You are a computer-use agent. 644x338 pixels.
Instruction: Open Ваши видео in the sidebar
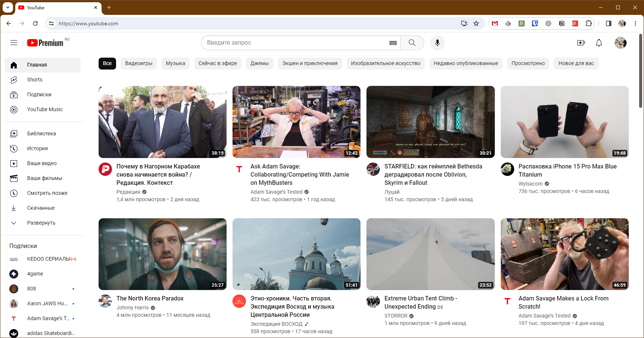tap(43, 163)
